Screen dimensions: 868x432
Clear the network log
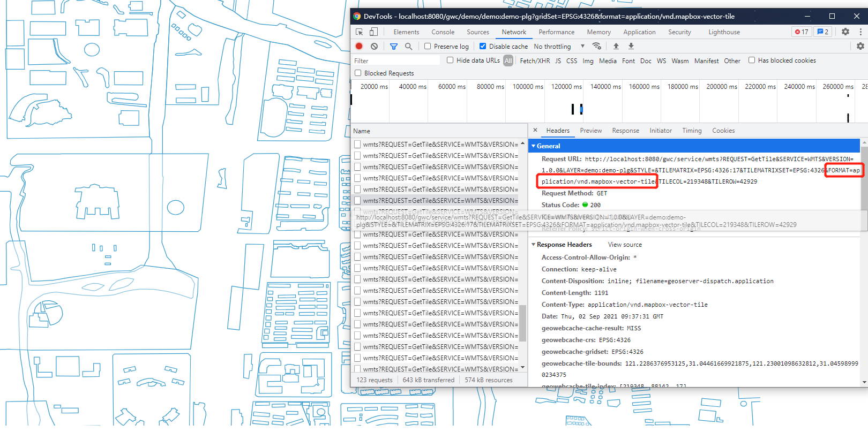(x=374, y=47)
